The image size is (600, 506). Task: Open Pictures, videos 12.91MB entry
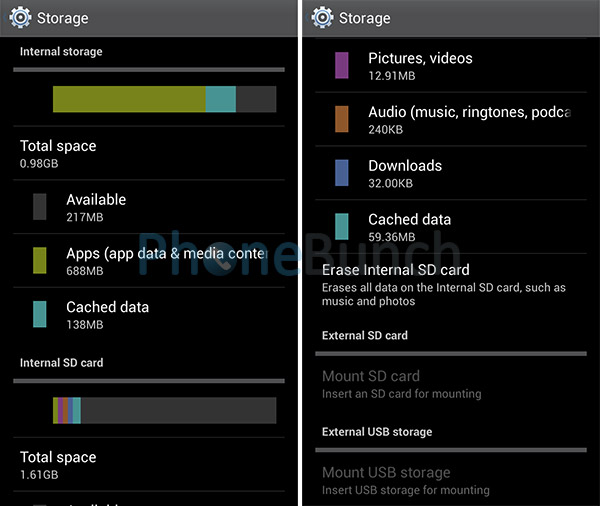[x=451, y=65]
